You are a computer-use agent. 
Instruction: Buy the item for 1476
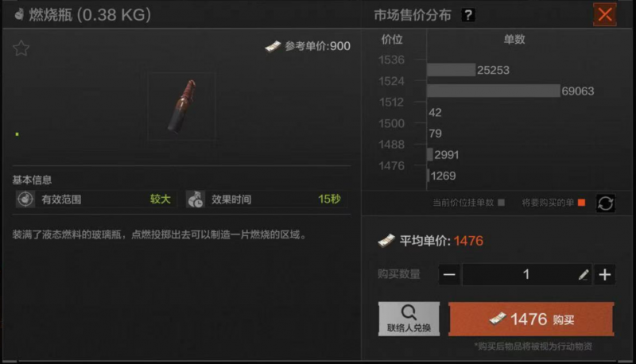pos(531,319)
